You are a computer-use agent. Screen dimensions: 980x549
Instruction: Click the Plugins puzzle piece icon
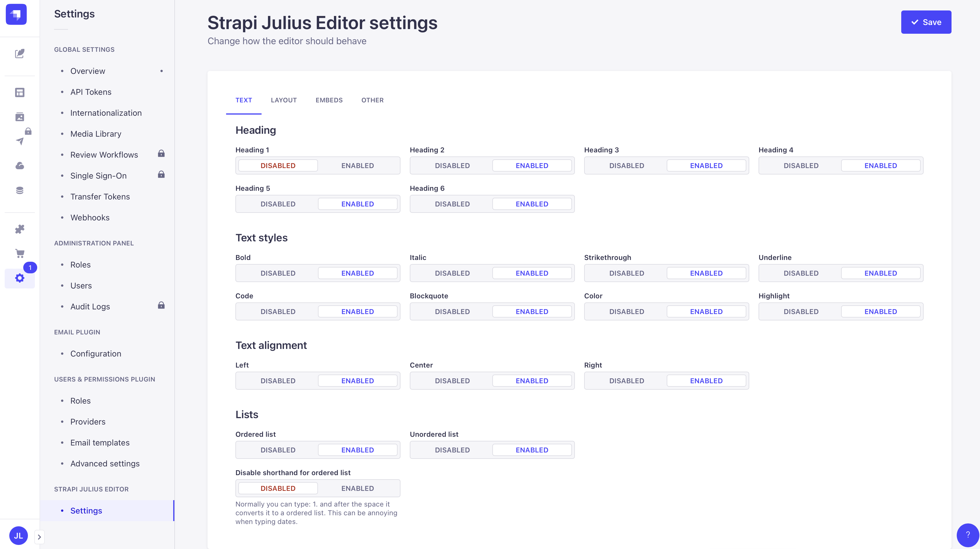pos(20,229)
